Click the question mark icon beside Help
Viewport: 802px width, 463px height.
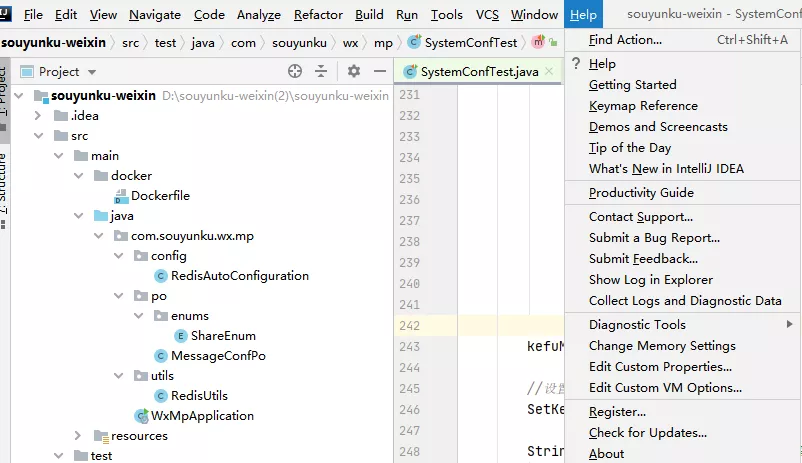[x=576, y=63]
